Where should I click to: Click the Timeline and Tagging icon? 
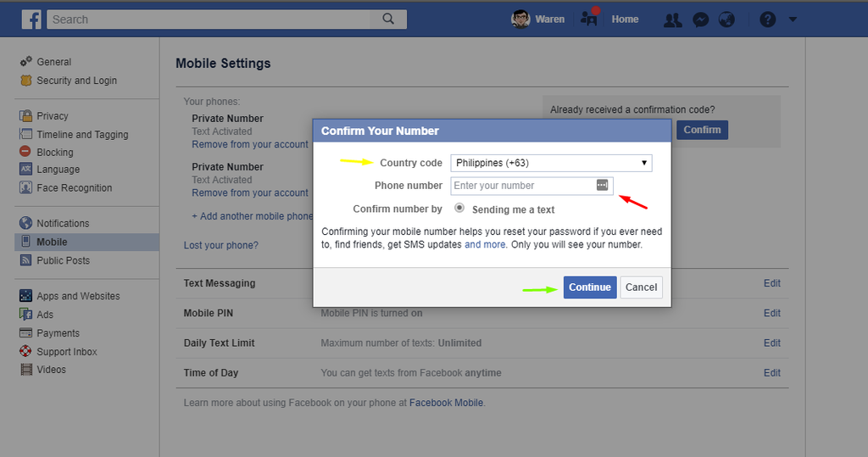pyautogui.click(x=26, y=134)
